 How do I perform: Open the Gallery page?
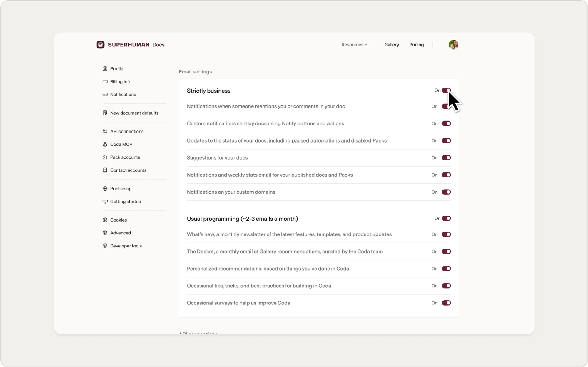tap(392, 45)
